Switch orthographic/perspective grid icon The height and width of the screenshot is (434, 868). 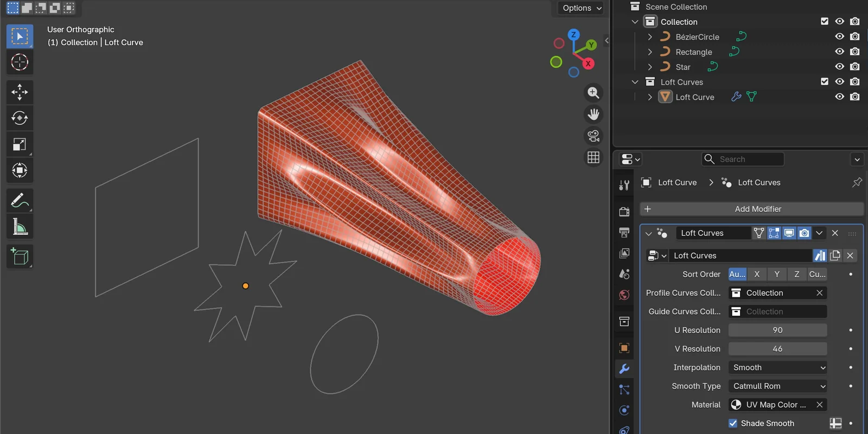tap(593, 157)
